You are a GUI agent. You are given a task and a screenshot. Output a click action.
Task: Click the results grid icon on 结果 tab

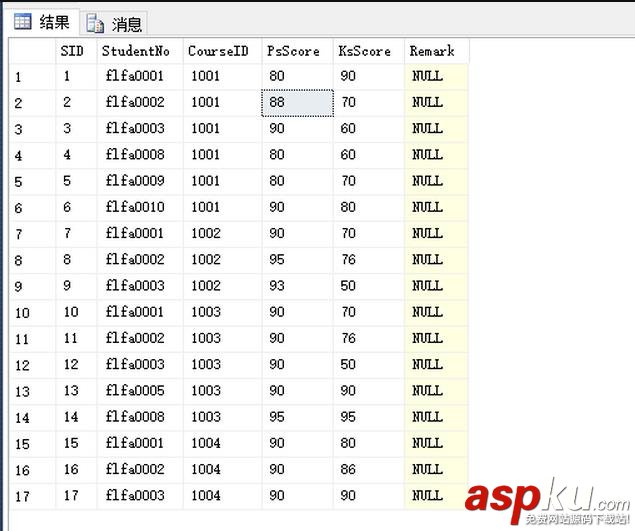tap(22, 21)
